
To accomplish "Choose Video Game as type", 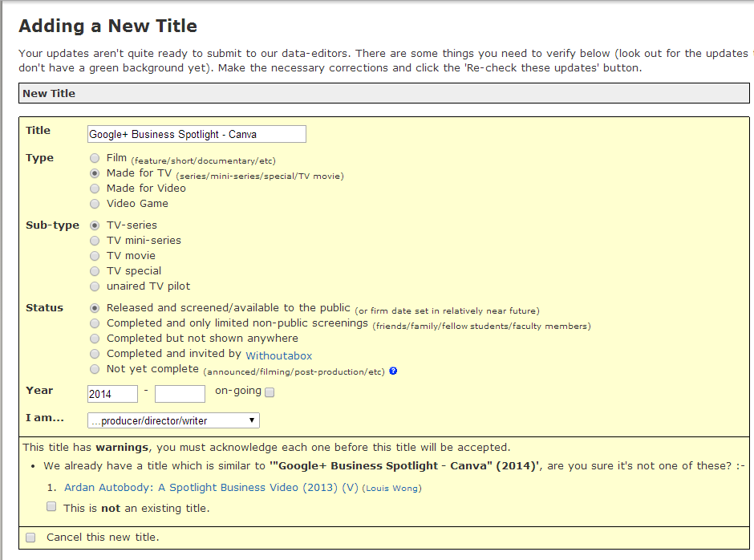I will pyautogui.click(x=95, y=204).
